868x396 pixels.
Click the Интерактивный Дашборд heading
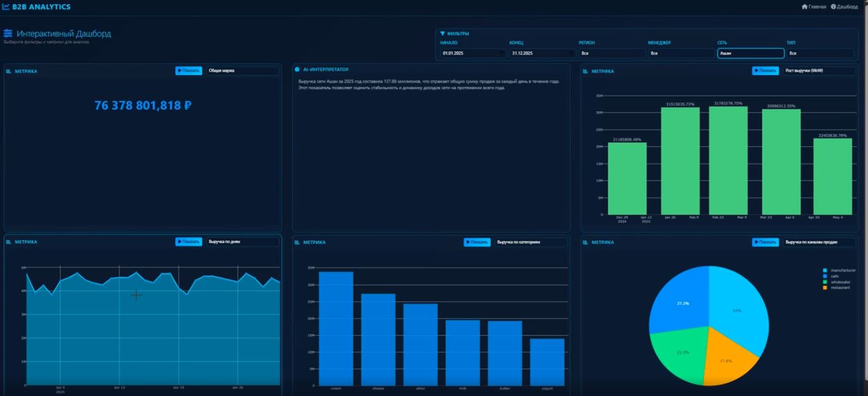pyautogui.click(x=64, y=34)
